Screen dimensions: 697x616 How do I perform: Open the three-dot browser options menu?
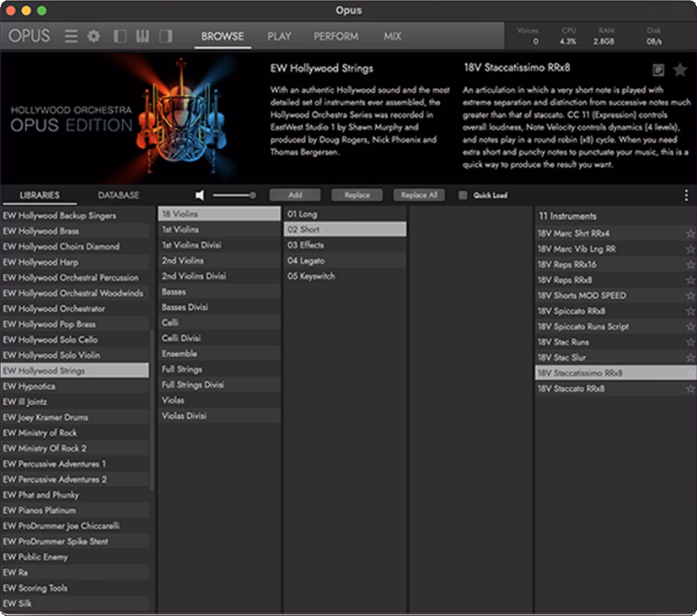686,195
